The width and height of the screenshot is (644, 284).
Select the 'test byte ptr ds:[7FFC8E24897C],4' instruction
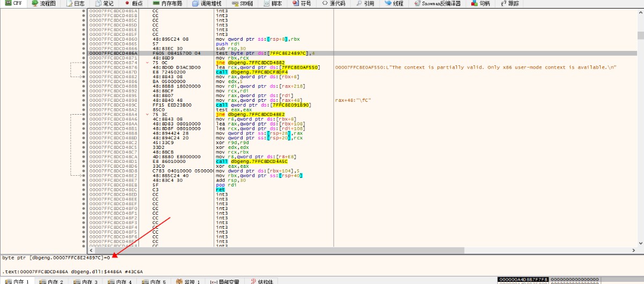pos(265,53)
